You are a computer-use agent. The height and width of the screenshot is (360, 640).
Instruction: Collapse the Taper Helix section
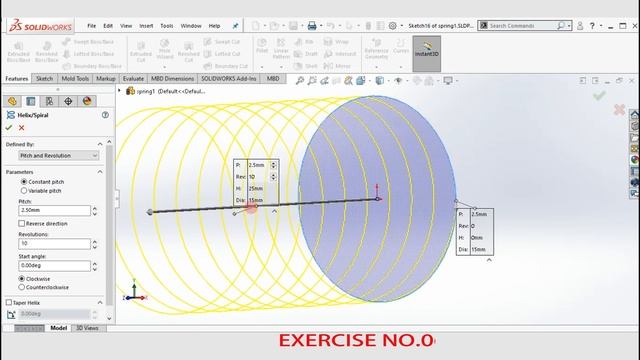pos(100,302)
